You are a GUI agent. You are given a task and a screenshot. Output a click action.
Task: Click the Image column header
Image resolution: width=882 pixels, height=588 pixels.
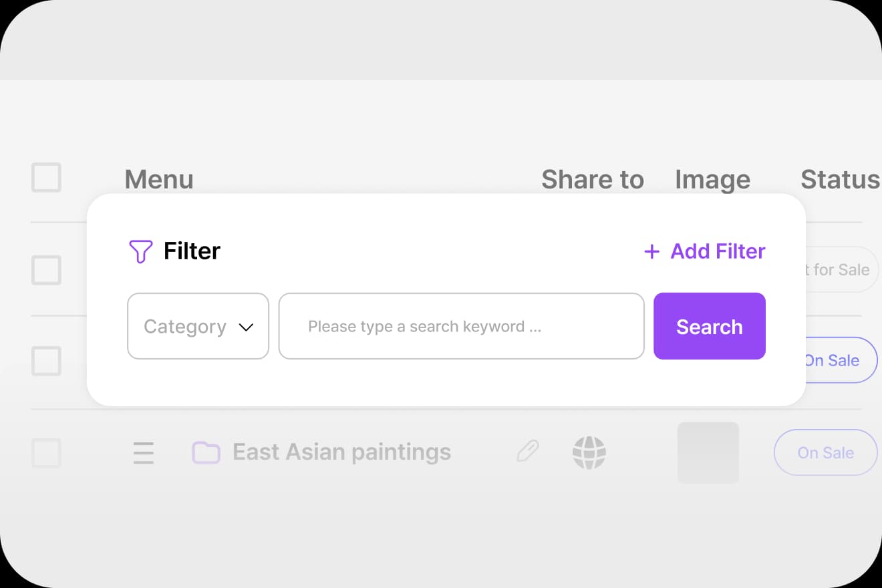[x=712, y=179]
